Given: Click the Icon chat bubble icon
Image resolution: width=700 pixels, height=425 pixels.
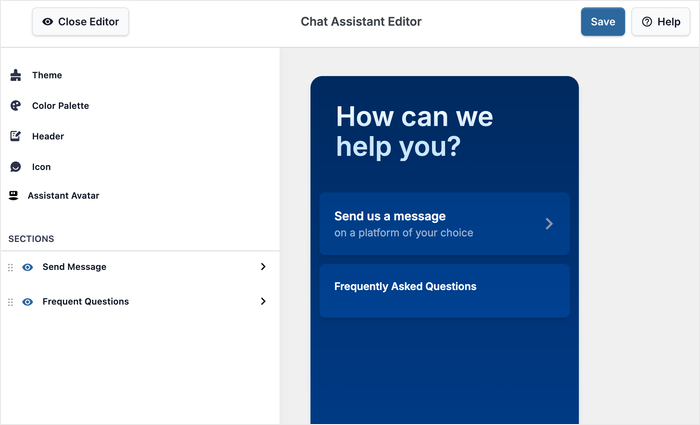Looking at the screenshot, I should click(x=15, y=167).
